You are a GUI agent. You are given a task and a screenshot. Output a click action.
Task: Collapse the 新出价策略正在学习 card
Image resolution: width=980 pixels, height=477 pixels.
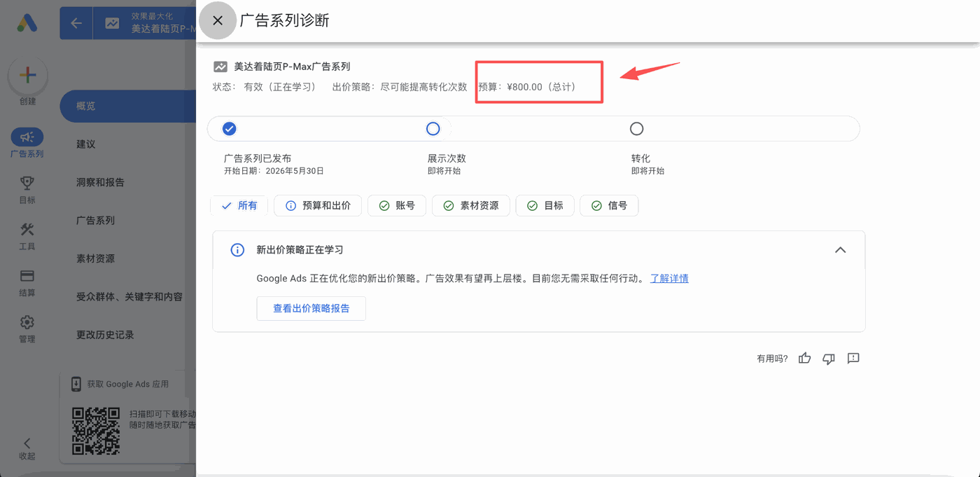(841, 250)
